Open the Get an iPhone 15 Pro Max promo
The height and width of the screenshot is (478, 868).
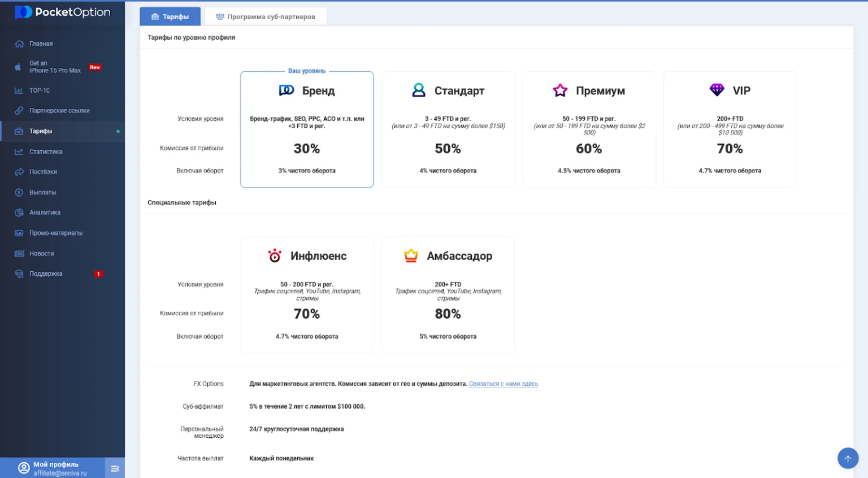coord(55,67)
